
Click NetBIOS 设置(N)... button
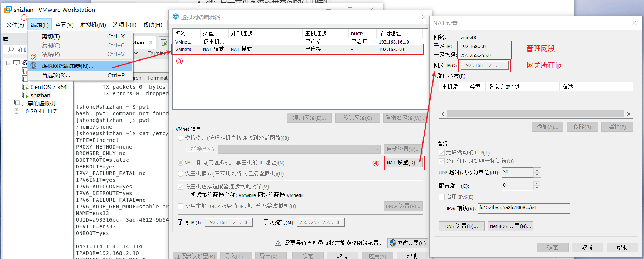(510, 226)
